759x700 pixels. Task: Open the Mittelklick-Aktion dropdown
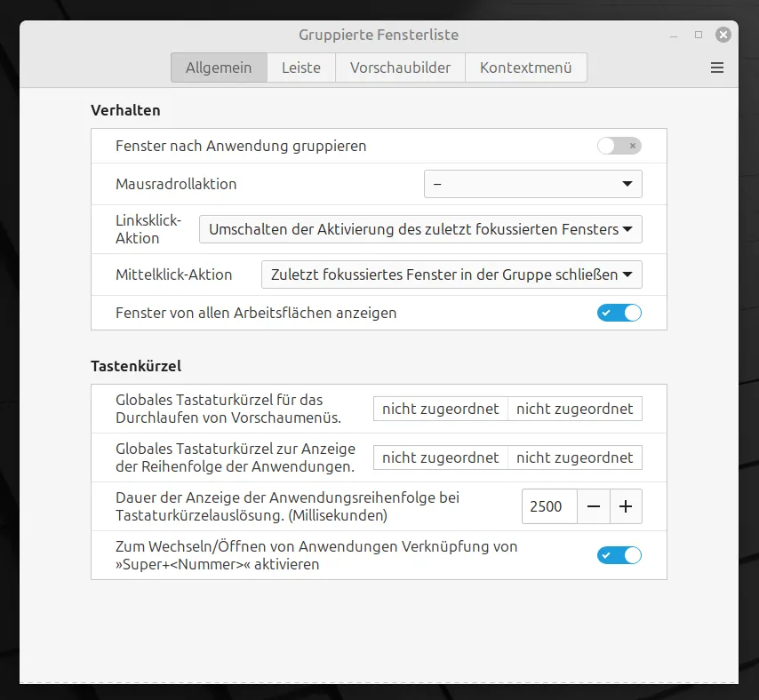[451, 274]
